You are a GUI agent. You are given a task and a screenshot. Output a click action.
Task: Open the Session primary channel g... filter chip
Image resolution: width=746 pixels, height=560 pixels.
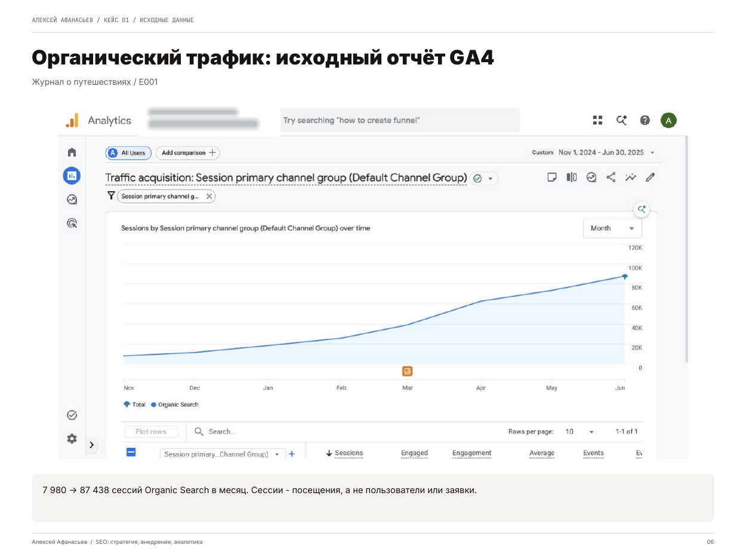click(x=160, y=196)
